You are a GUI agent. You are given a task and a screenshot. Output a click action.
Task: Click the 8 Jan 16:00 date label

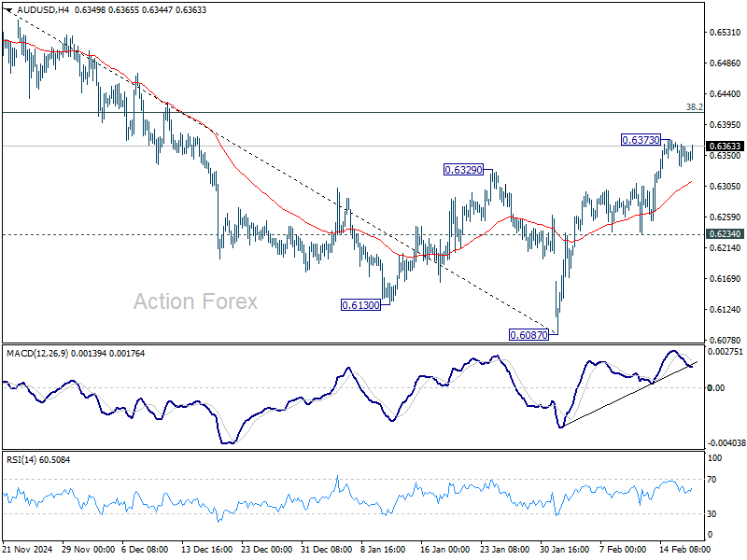click(384, 550)
